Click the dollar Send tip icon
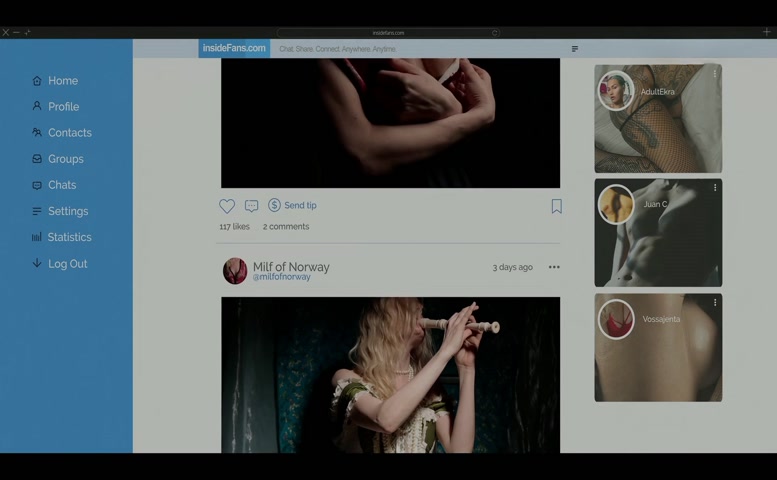 [x=274, y=205]
